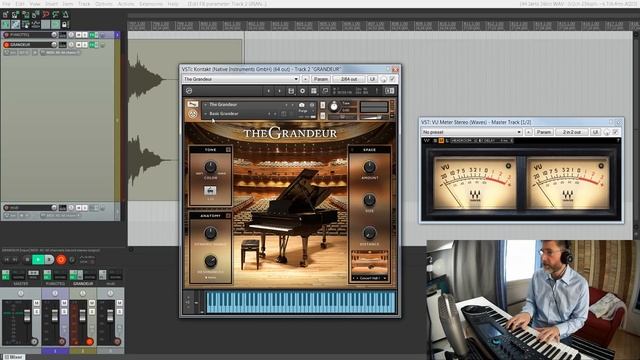Screen dimensions: 640x360
Task: Click the MASTER mixer volume fader
Action: (27, 315)
